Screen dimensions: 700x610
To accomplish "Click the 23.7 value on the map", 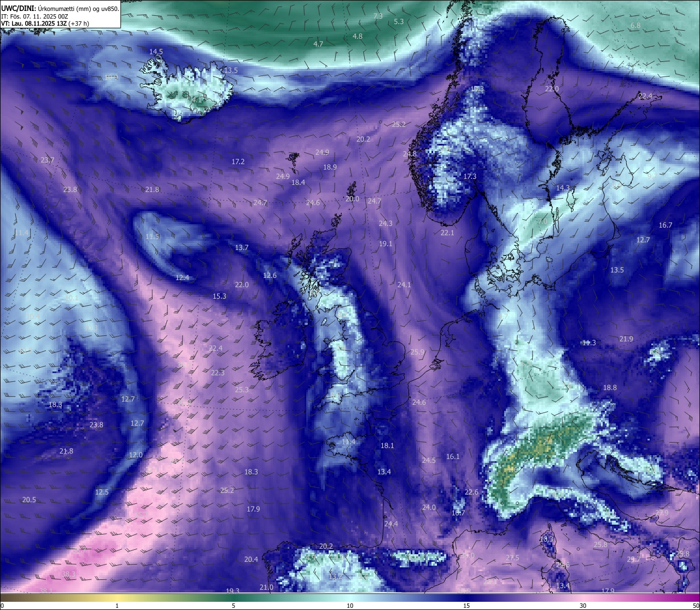I will (x=47, y=160).
